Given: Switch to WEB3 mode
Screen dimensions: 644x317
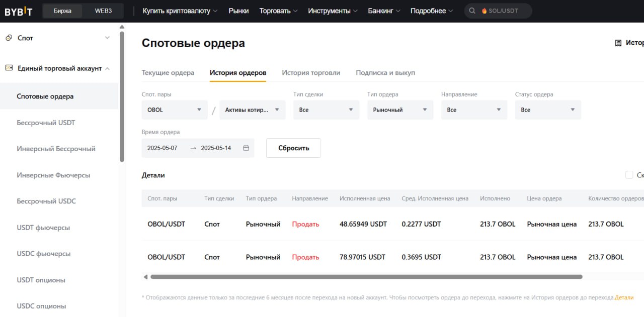Looking at the screenshot, I should click(x=103, y=11).
